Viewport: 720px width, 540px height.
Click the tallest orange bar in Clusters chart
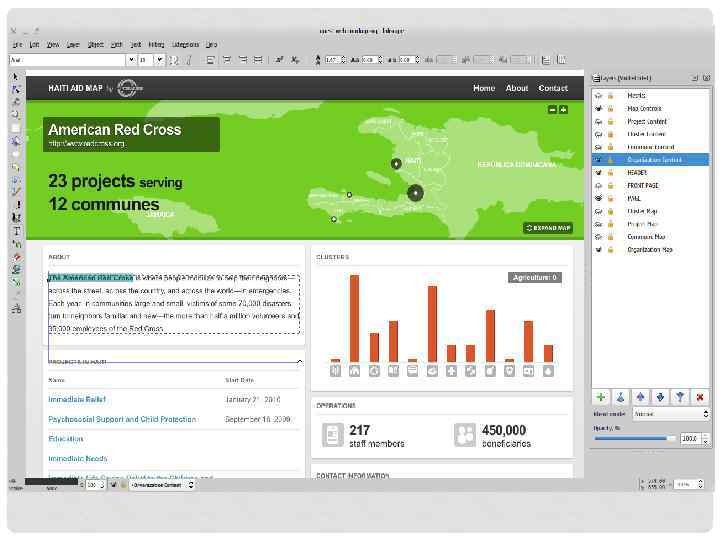tap(354, 319)
